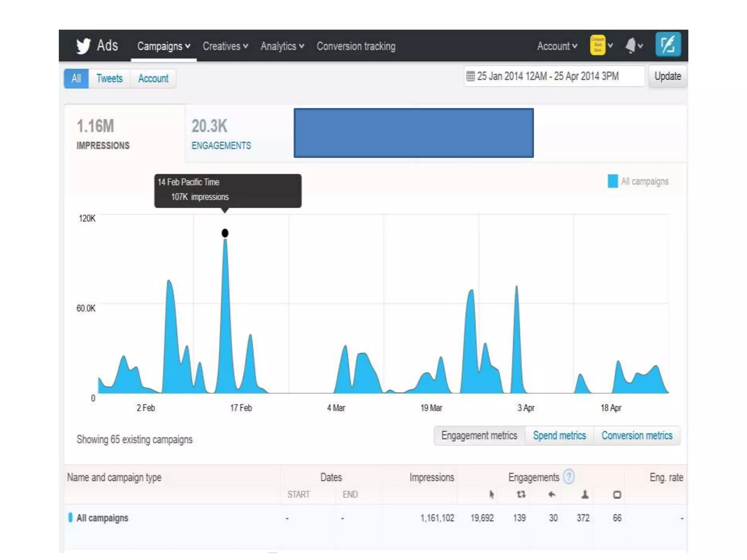Select the All filter toggle
Screen dimensions: 747x560
tap(76, 78)
